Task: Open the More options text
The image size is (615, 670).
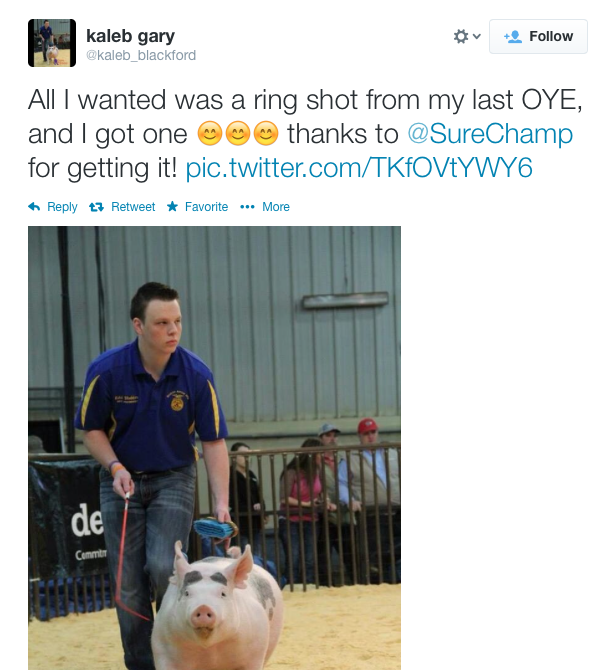Action: tap(276, 207)
